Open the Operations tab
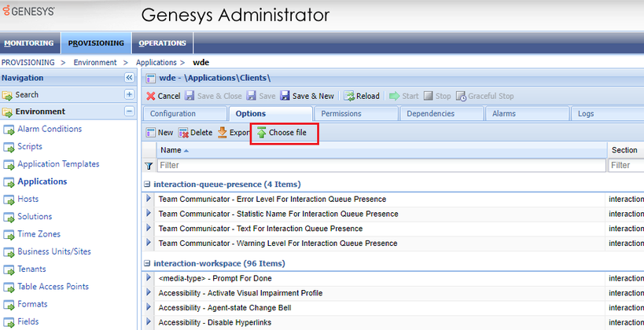 point(162,43)
